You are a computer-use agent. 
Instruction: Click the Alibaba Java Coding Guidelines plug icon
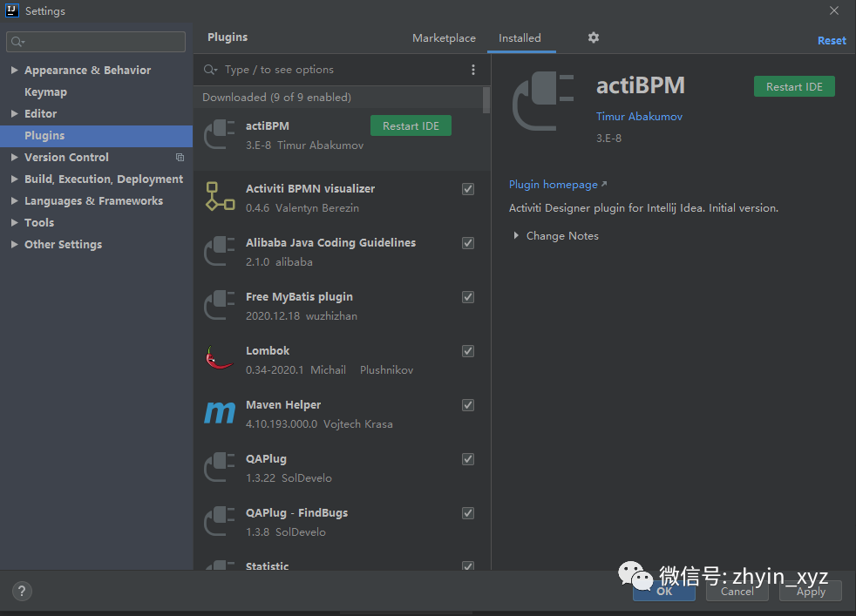tap(220, 251)
